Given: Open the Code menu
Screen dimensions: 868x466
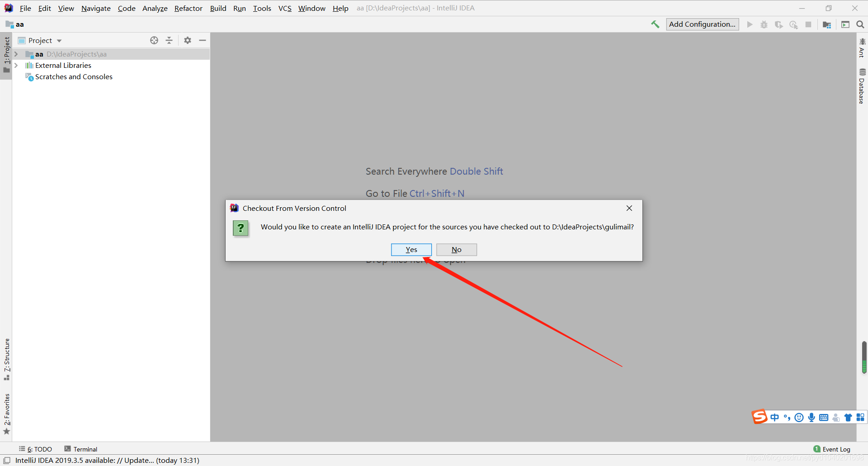Looking at the screenshot, I should (127, 8).
